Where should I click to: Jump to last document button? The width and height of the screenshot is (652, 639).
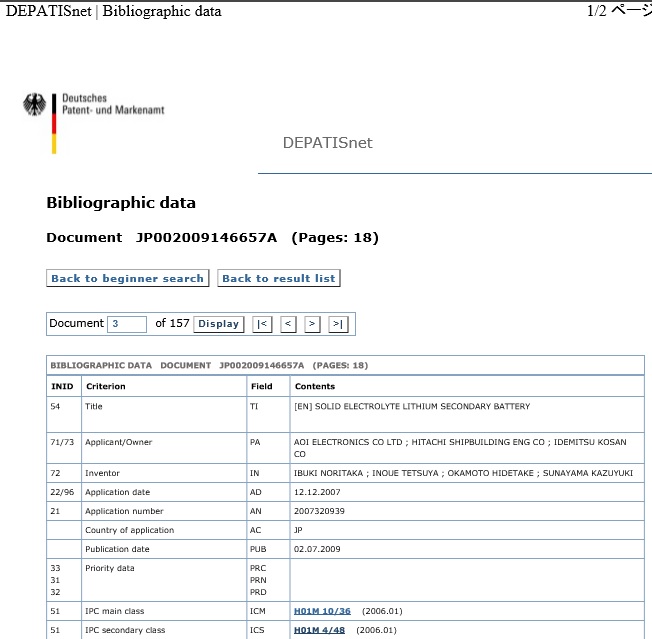point(338,324)
